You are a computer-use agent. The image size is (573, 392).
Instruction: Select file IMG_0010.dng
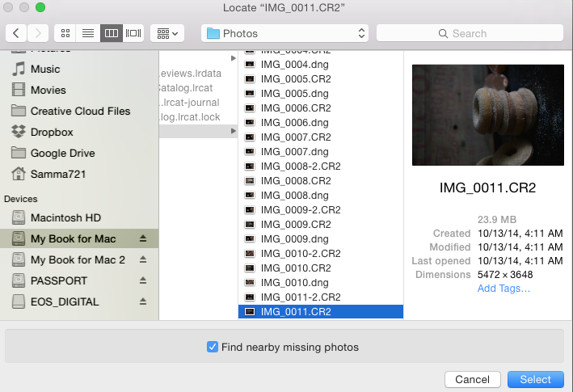pyautogui.click(x=294, y=283)
